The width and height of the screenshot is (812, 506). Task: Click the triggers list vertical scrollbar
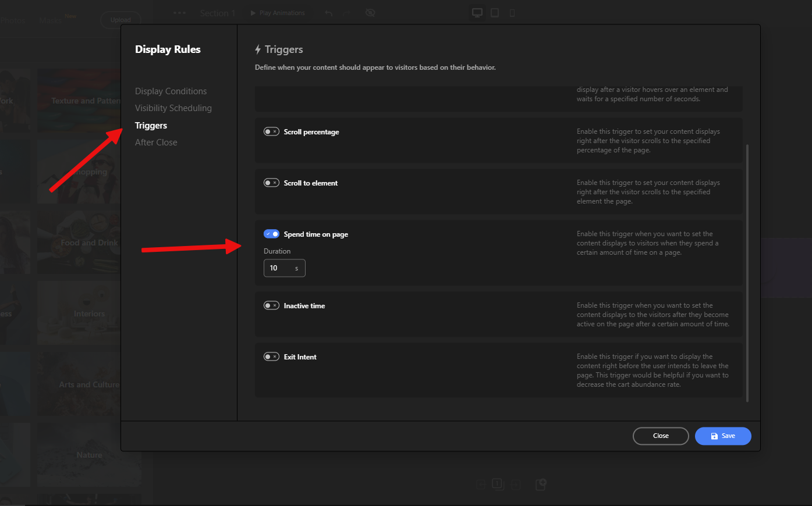point(747,272)
